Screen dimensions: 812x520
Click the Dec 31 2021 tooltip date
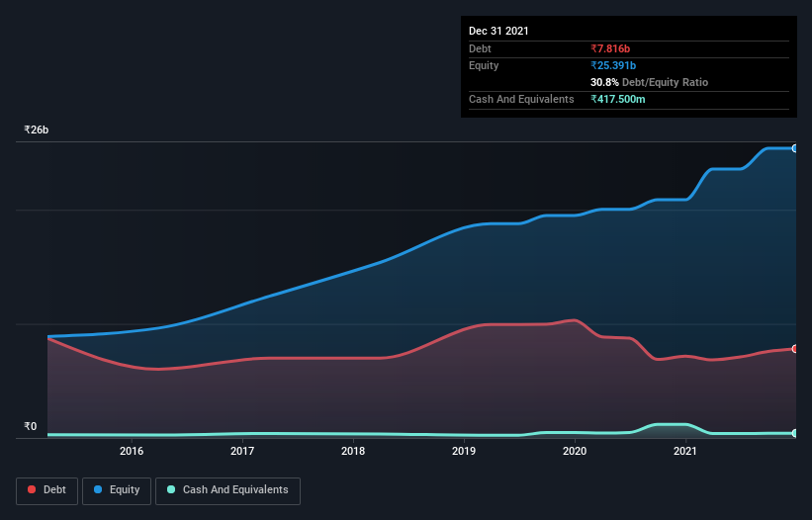pyautogui.click(x=498, y=31)
